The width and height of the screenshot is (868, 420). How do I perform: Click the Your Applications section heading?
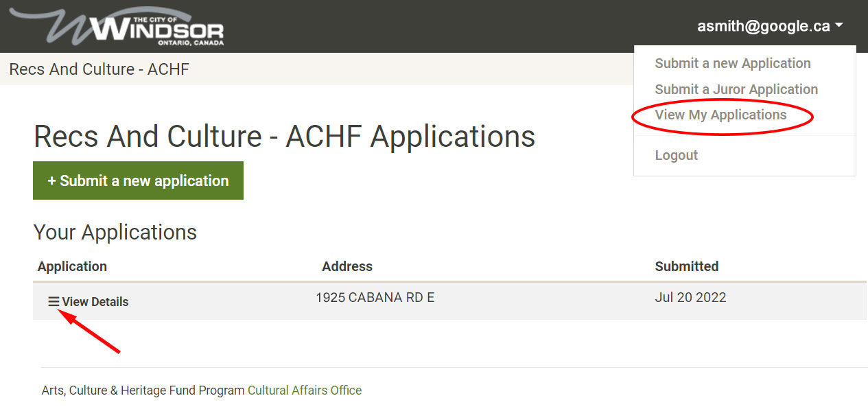pyautogui.click(x=115, y=232)
